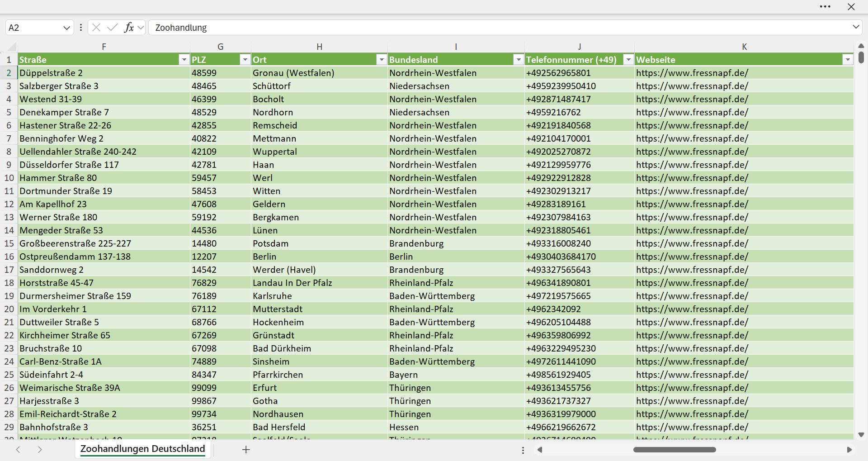Click the formula bar vertical dots handle

click(x=81, y=28)
